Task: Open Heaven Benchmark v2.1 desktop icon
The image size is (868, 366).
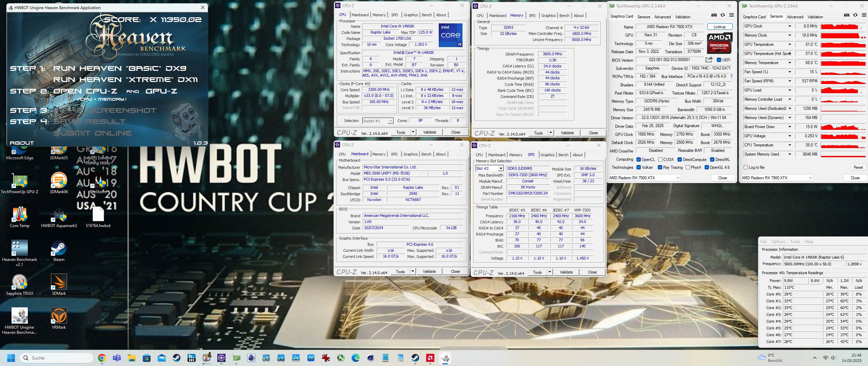Action: 20,253
